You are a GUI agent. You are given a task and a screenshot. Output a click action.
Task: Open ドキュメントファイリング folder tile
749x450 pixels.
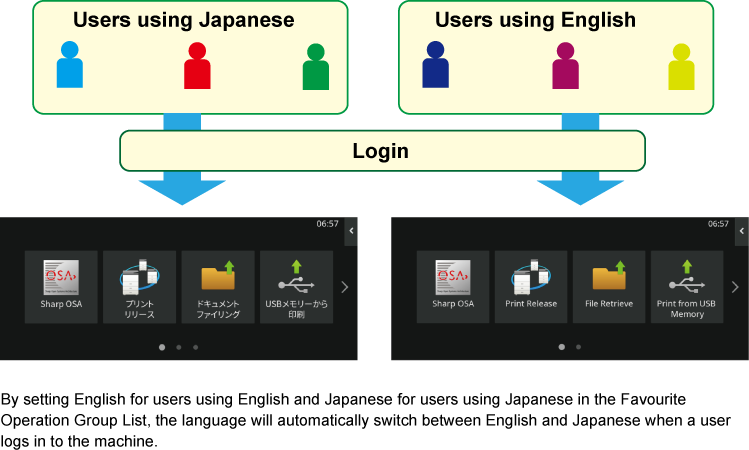pos(217,286)
